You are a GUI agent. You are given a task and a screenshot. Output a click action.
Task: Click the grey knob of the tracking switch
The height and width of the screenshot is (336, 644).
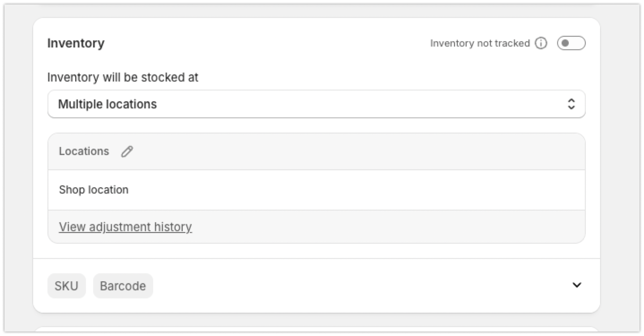tap(566, 43)
